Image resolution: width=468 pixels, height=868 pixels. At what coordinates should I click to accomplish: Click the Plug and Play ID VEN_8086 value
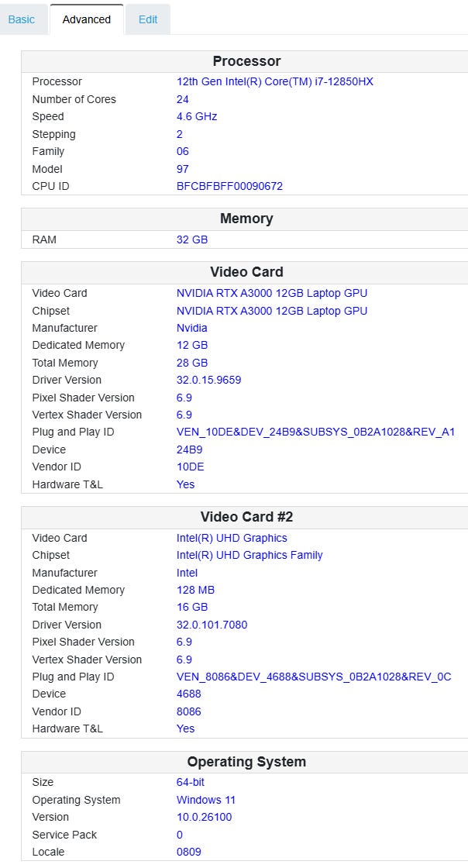tap(314, 677)
